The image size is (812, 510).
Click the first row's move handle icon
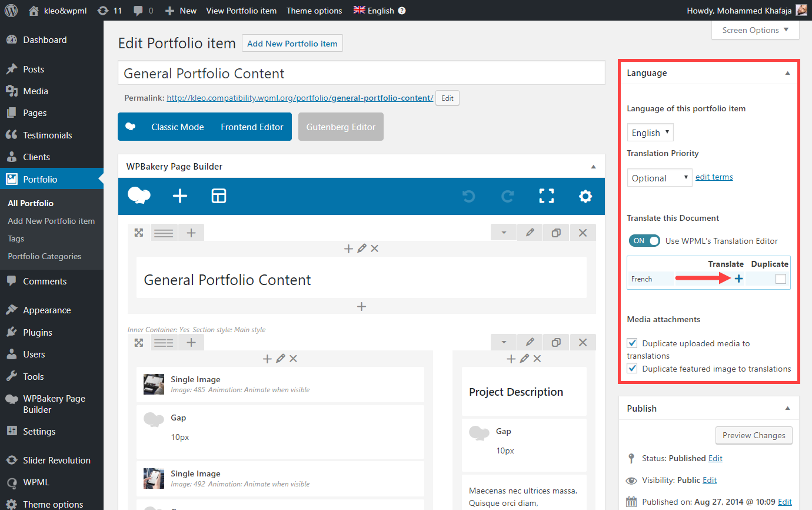pos(139,233)
